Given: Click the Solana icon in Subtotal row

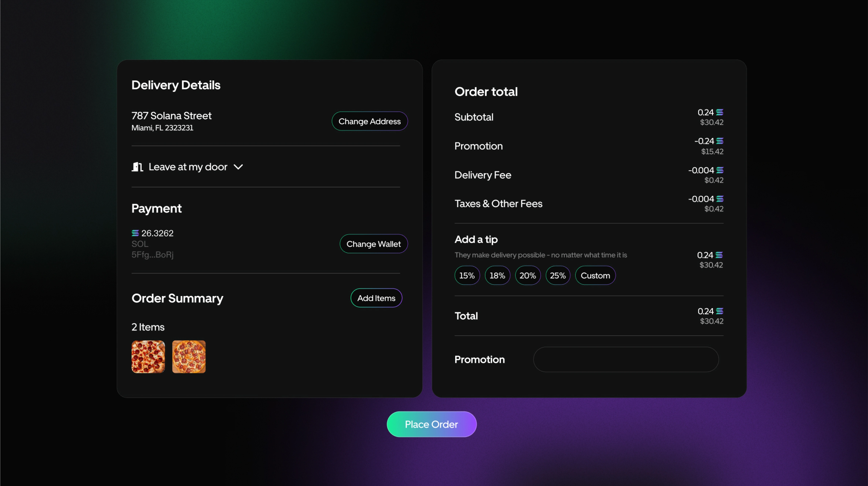Looking at the screenshot, I should [719, 112].
